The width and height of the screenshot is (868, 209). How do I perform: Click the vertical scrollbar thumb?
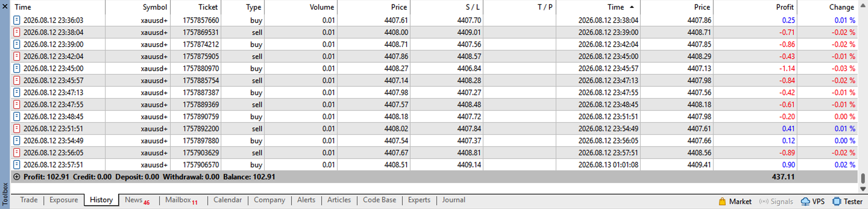[x=863, y=178]
